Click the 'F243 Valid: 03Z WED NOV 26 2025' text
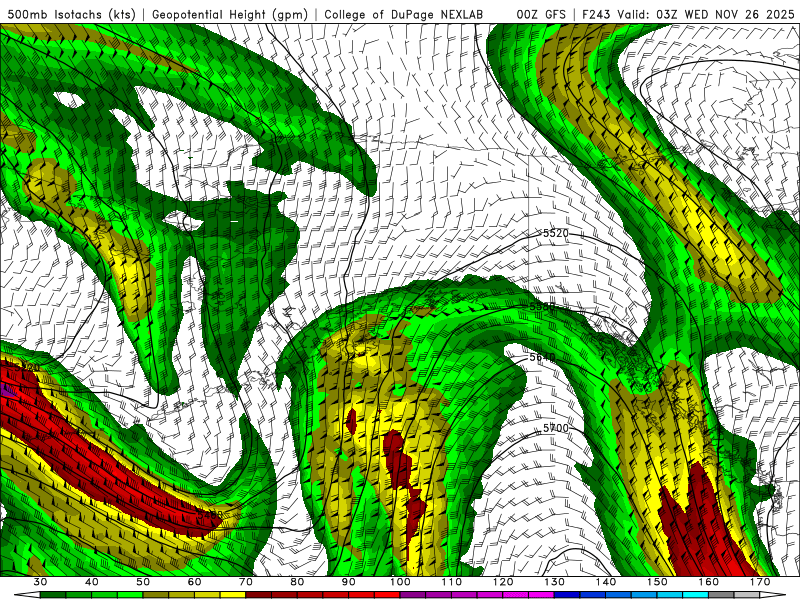Screen dimensions: 800x600 688,14
